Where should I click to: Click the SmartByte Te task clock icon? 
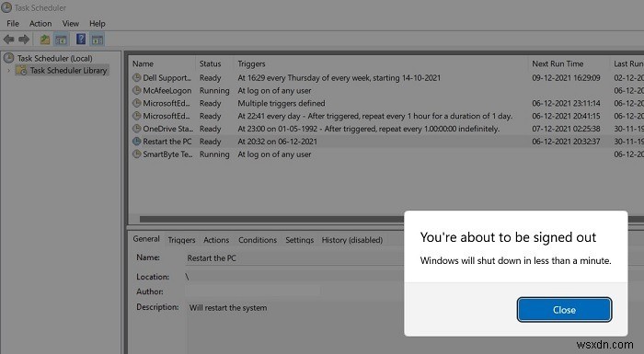pos(137,154)
